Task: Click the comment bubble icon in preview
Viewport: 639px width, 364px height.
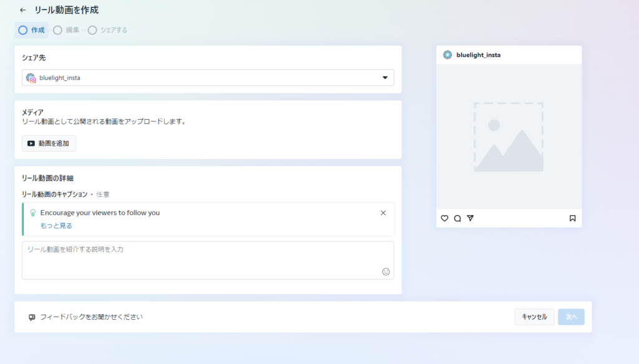Action: (457, 218)
